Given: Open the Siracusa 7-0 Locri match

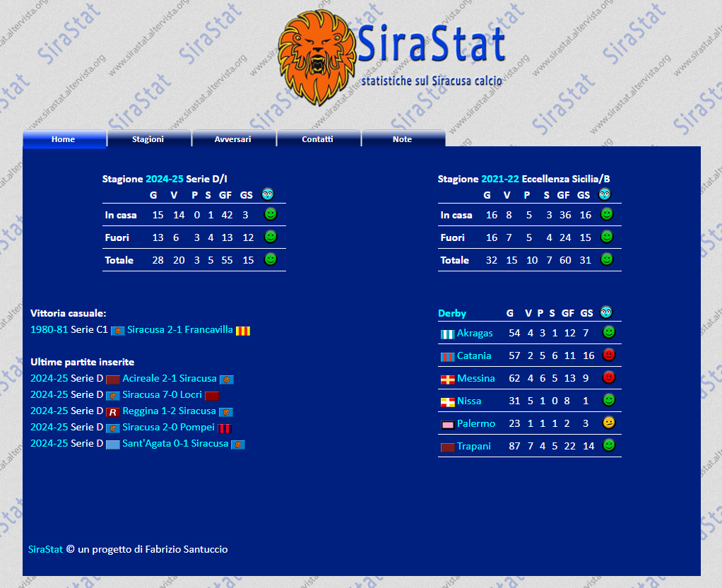Looking at the screenshot, I should (162, 394).
